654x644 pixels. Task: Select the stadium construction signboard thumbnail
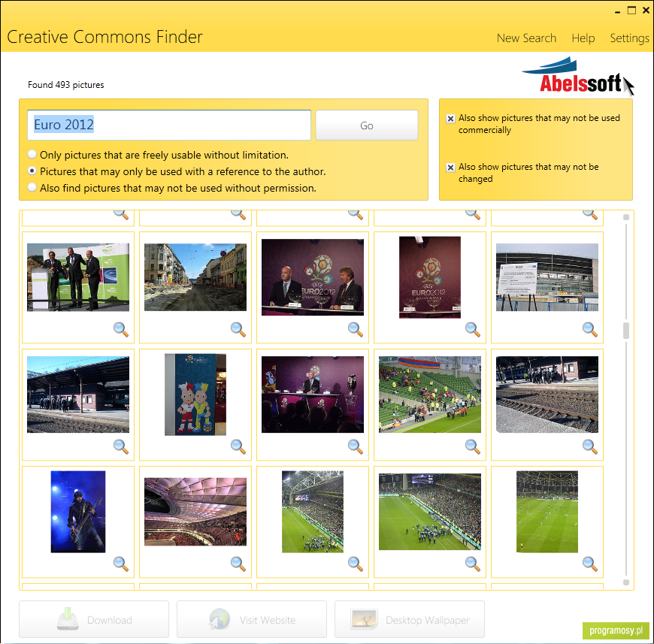click(547, 277)
